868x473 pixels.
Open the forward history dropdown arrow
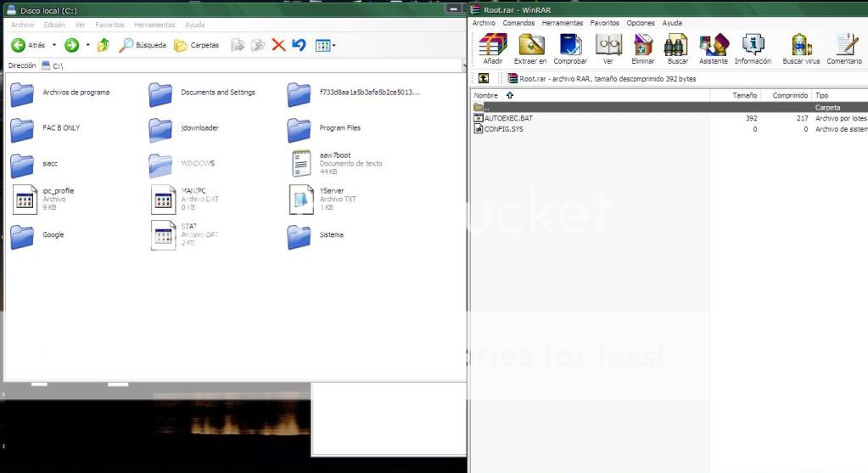pos(87,45)
